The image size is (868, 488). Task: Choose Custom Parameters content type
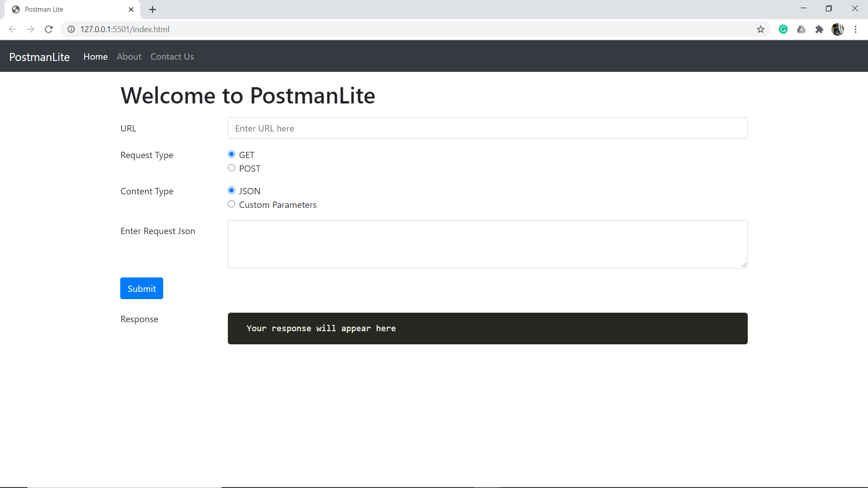coord(231,204)
